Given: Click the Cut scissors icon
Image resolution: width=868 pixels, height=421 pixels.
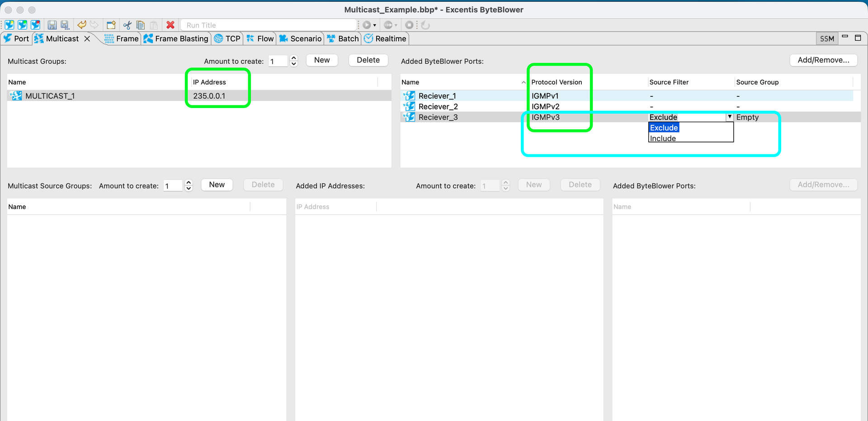Looking at the screenshot, I should [x=127, y=25].
